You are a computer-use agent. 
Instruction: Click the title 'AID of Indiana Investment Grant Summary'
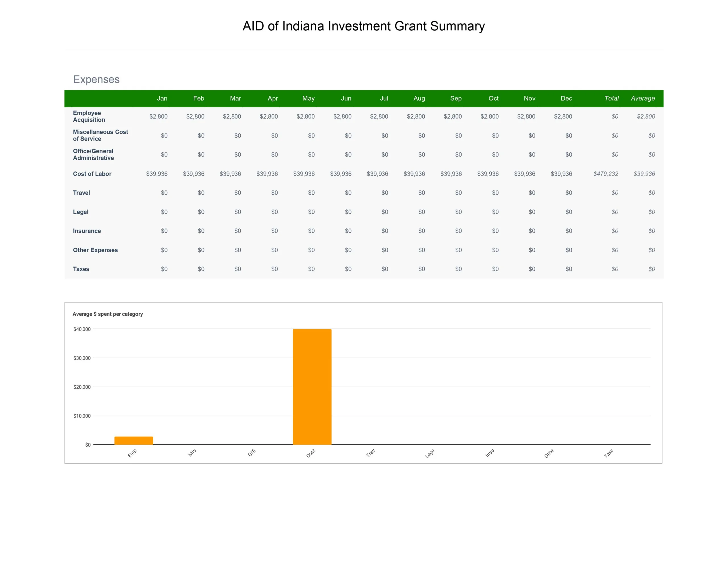(x=364, y=26)
